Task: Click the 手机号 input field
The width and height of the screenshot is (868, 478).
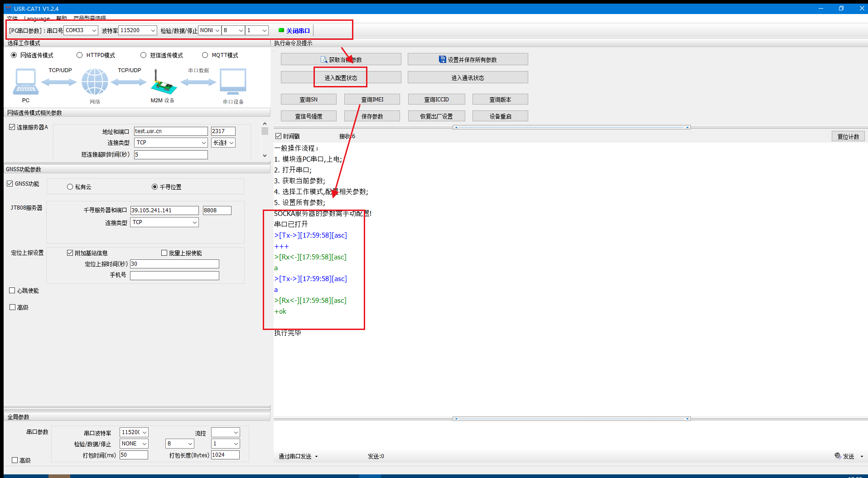Action: point(174,276)
